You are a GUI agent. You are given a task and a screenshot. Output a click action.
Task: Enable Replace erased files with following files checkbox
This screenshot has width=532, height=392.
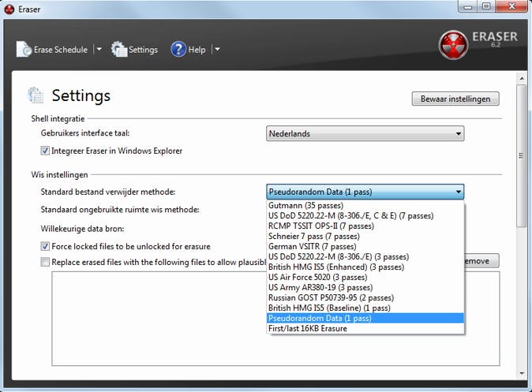[45, 262]
